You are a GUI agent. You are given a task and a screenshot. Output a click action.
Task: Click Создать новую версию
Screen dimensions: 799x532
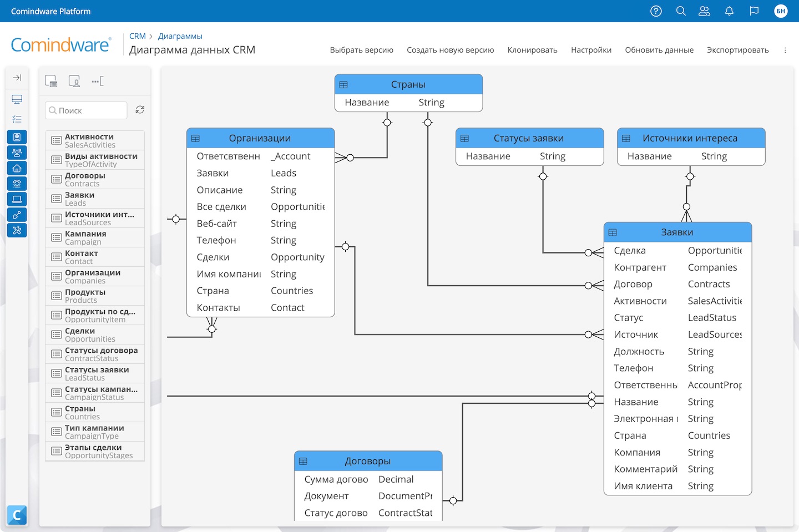click(451, 50)
